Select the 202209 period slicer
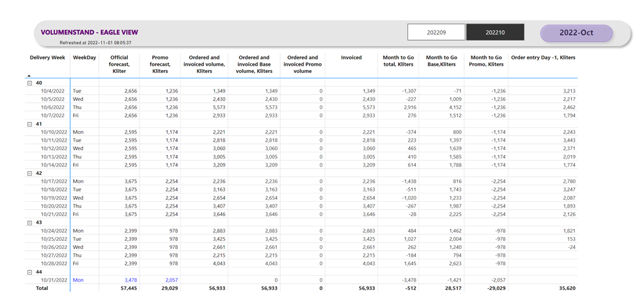 pos(436,32)
